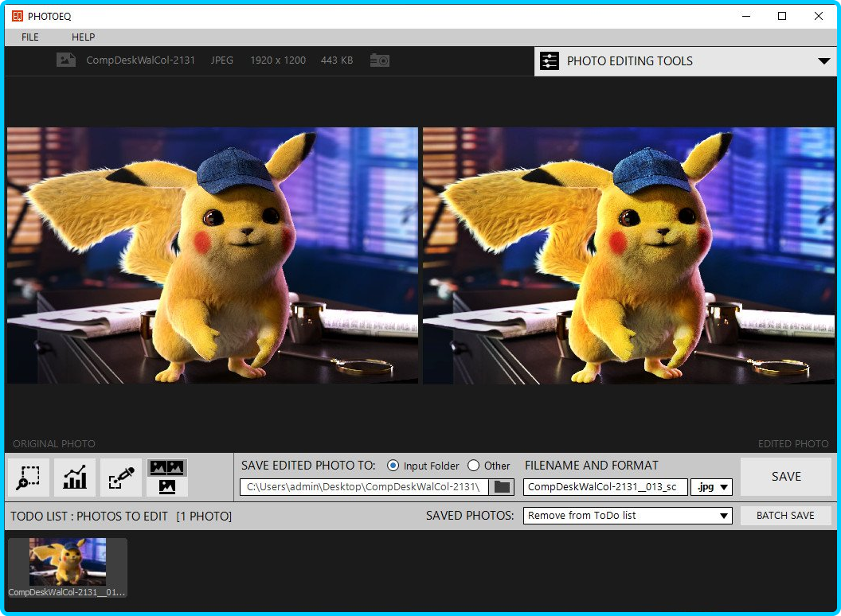Open the .jpg format dropdown
841x616 pixels.
pyautogui.click(x=712, y=487)
